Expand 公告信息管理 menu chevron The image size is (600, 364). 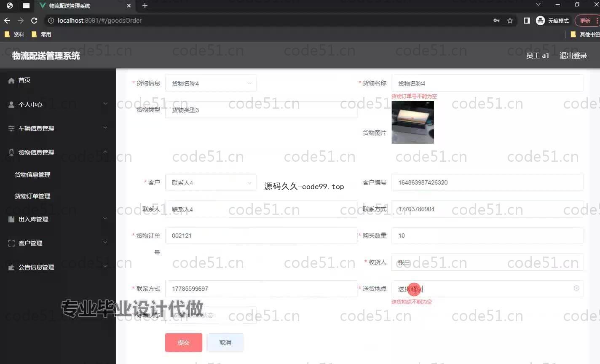105,266
